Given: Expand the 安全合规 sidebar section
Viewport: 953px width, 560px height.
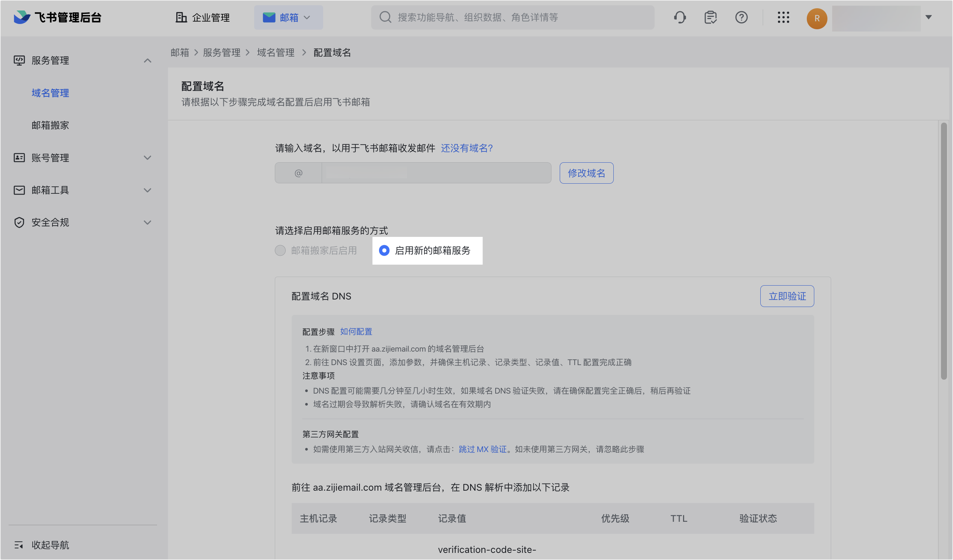Looking at the screenshot, I should [147, 222].
